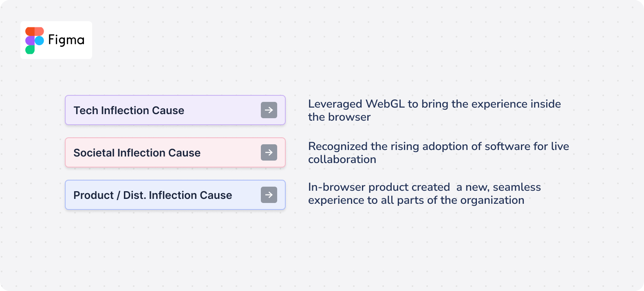Click the blue circle in Figma logo

coord(39,41)
